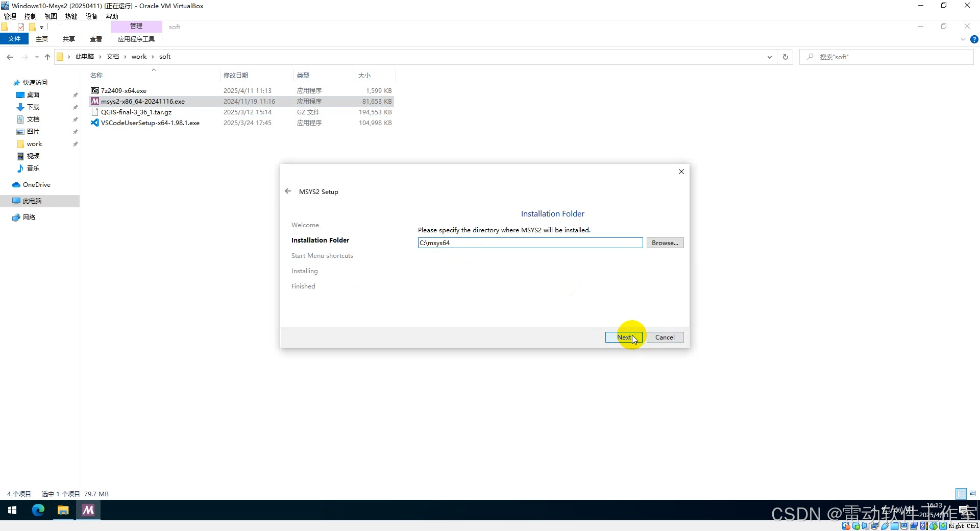Viewport: 980px width, 531px height.
Task: Click the VS Code installer file icon
Action: point(94,123)
